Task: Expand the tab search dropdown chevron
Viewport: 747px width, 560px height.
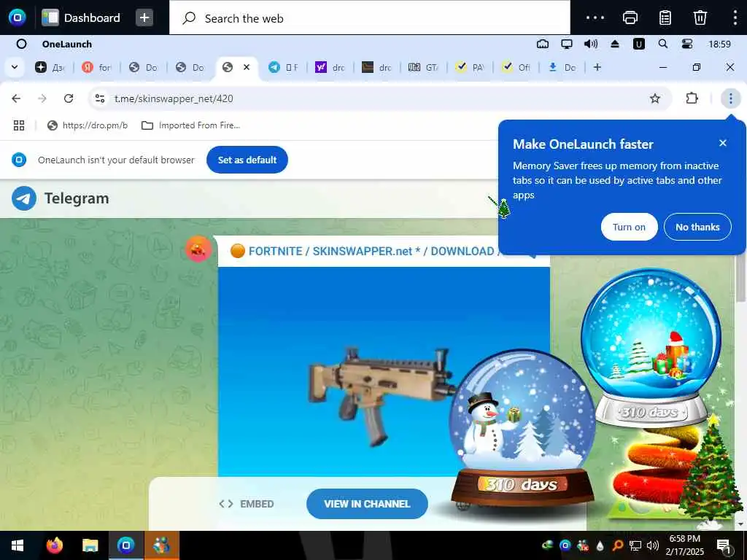Action: (15, 67)
